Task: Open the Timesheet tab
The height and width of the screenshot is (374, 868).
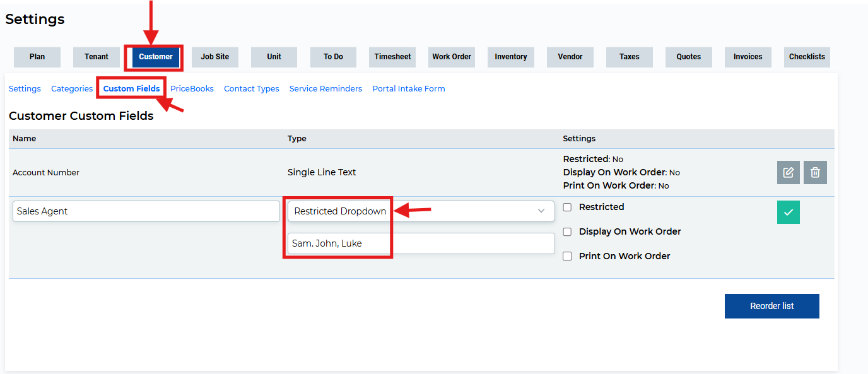Action: [x=392, y=57]
